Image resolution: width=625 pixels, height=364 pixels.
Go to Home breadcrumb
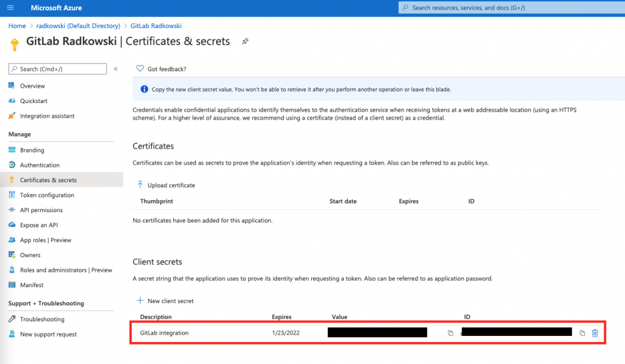coord(17,26)
